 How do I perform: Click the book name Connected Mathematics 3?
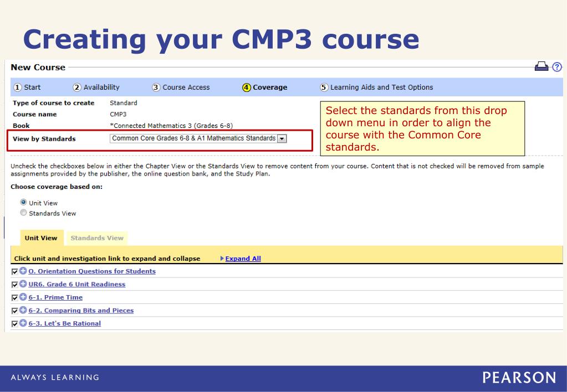tap(171, 126)
